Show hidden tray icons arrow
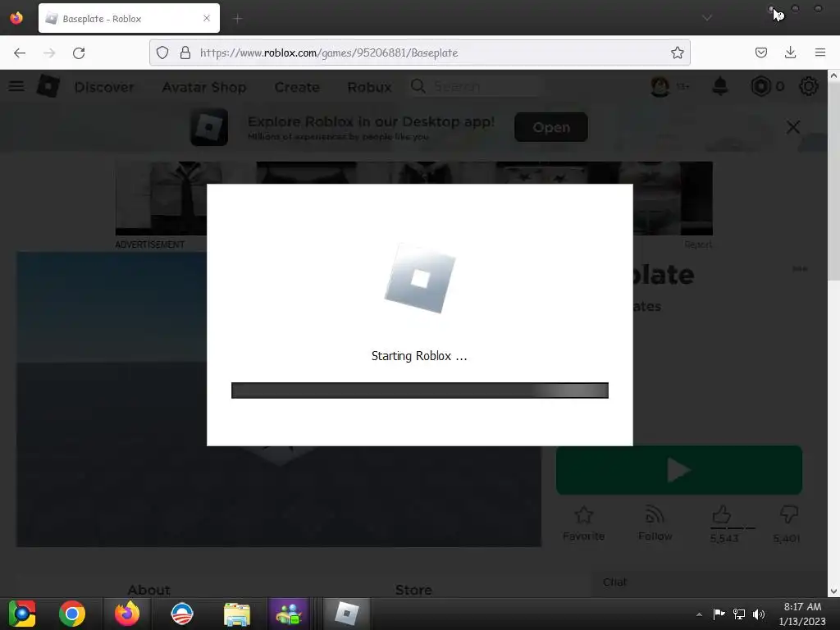The height and width of the screenshot is (630, 840). pos(699,614)
